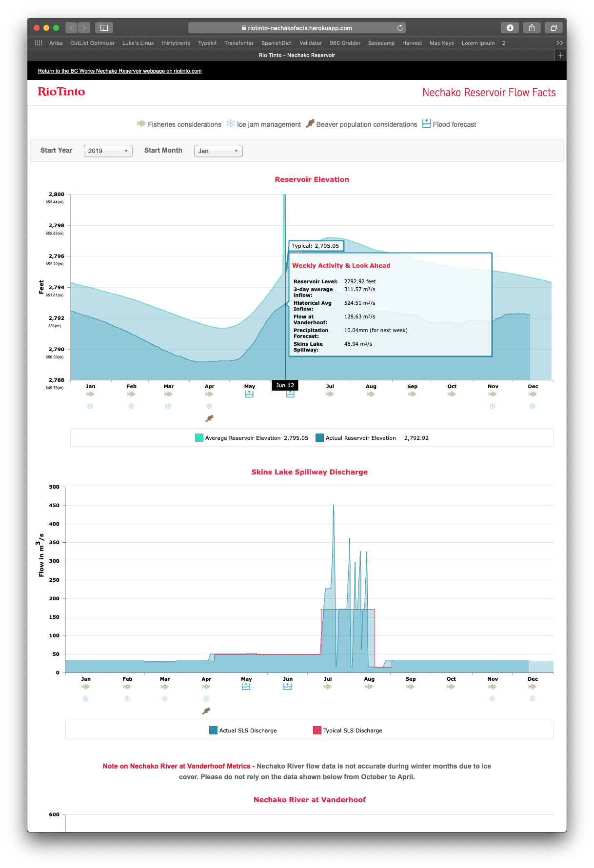Image resolution: width=594 pixels, height=868 pixels.
Task: Open the Start Year dropdown
Action: (x=108, y=151)
